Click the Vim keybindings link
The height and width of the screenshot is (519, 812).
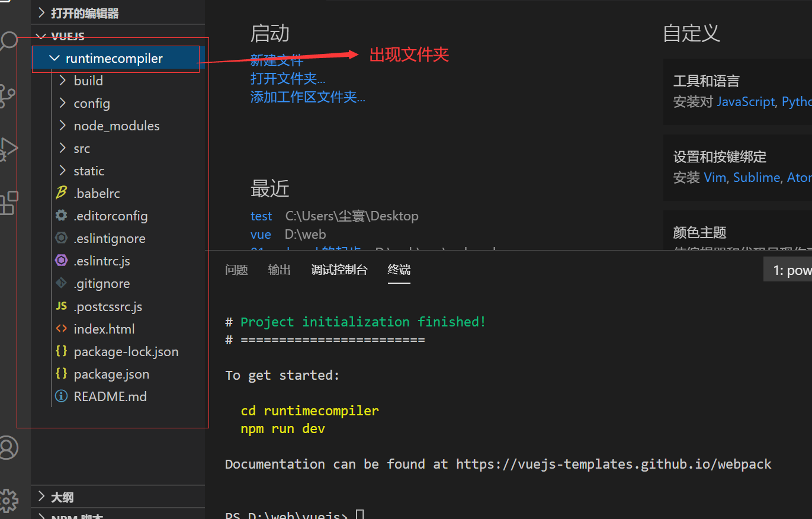(715, 177)
